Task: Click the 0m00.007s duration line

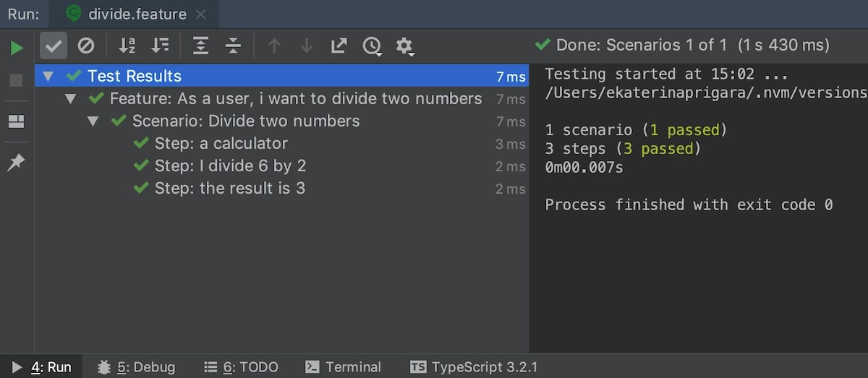Action: 584,168
